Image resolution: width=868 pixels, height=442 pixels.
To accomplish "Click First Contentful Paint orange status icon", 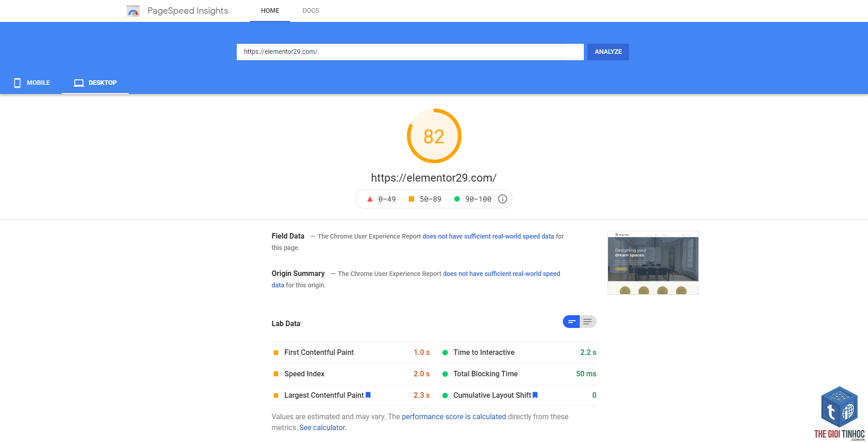I will click(275, 353).
